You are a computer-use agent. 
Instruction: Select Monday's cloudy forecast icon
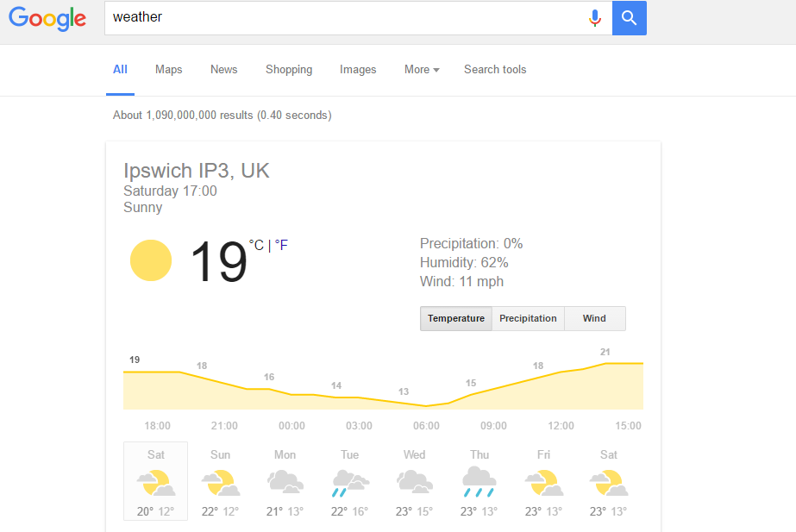coord(285,482)
